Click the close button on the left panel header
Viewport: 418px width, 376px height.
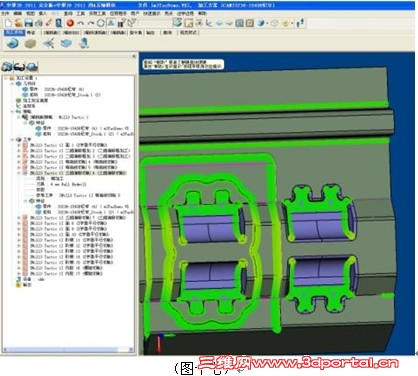(134, 56)
